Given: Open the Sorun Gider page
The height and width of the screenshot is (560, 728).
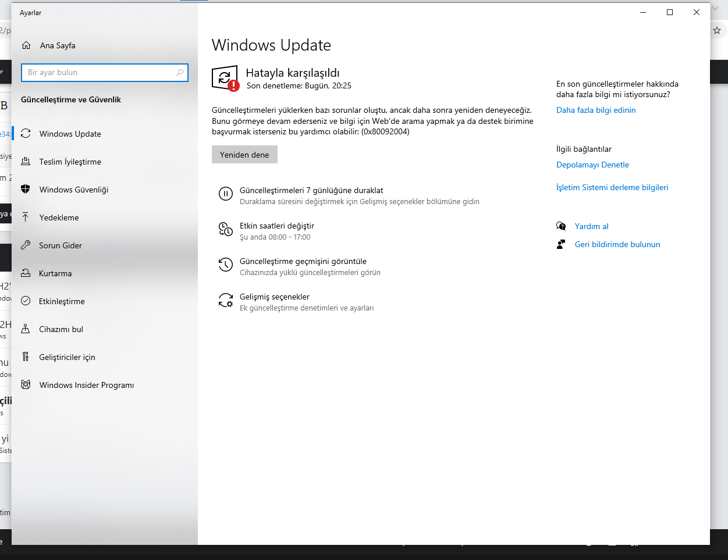Looking at the screenshot, I should [x=105, y=245].
